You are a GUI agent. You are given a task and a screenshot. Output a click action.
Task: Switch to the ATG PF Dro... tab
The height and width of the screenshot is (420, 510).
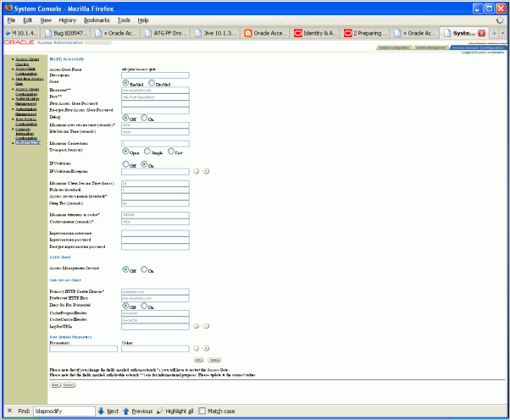[x=166, y=33]
